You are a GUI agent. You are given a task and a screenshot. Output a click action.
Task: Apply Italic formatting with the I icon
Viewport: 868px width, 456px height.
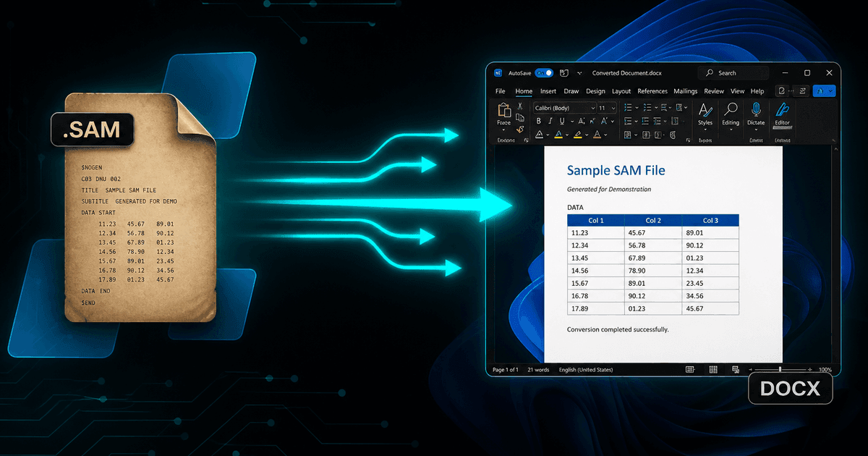point(550,121)
